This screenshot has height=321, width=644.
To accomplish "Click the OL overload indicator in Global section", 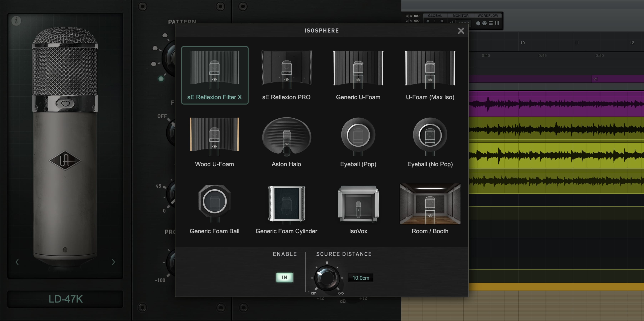I will [x=442, y=21].
